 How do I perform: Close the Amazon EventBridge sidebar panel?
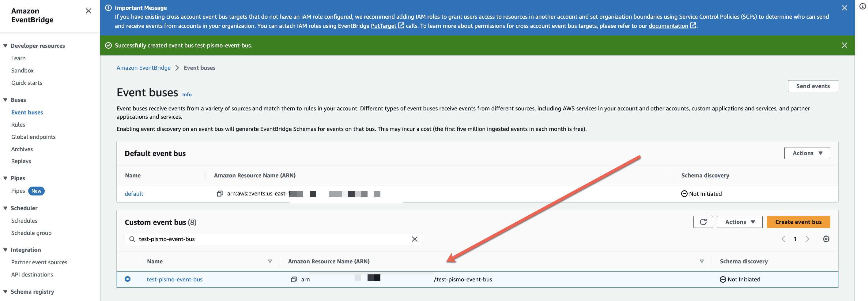[x=88, y=11]
